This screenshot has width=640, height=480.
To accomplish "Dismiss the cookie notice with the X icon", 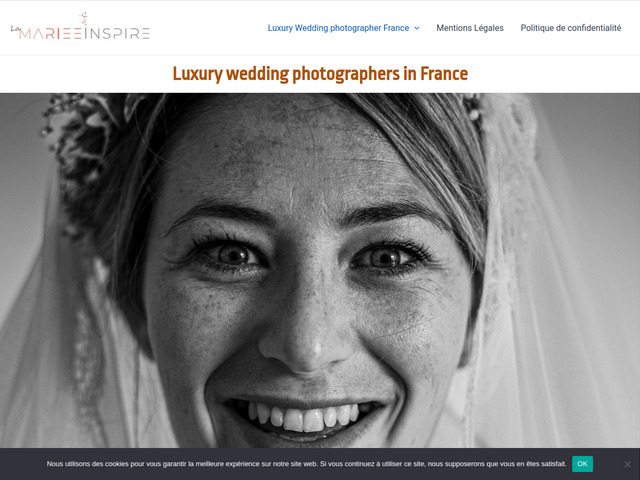I will coord(627,464).
